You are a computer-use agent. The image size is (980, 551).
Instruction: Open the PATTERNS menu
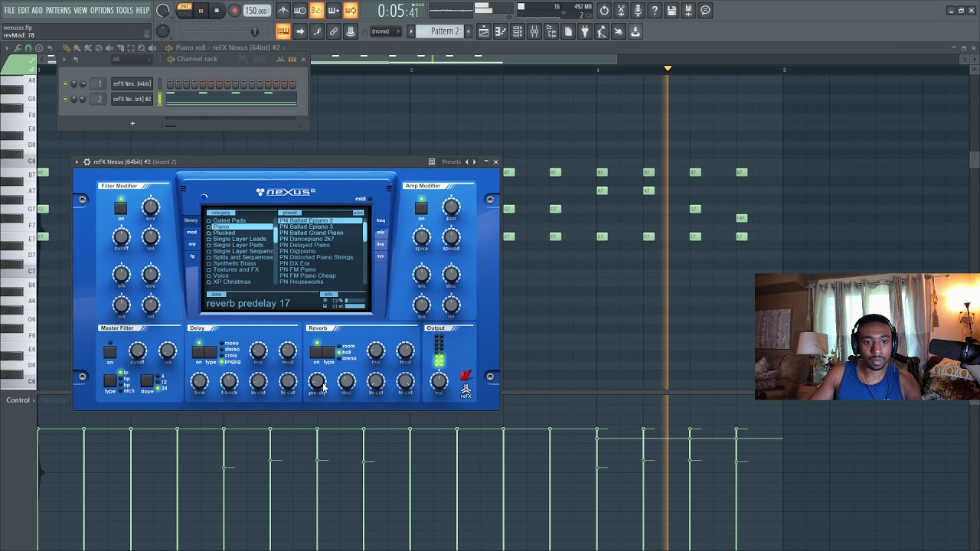coord(58,10)
